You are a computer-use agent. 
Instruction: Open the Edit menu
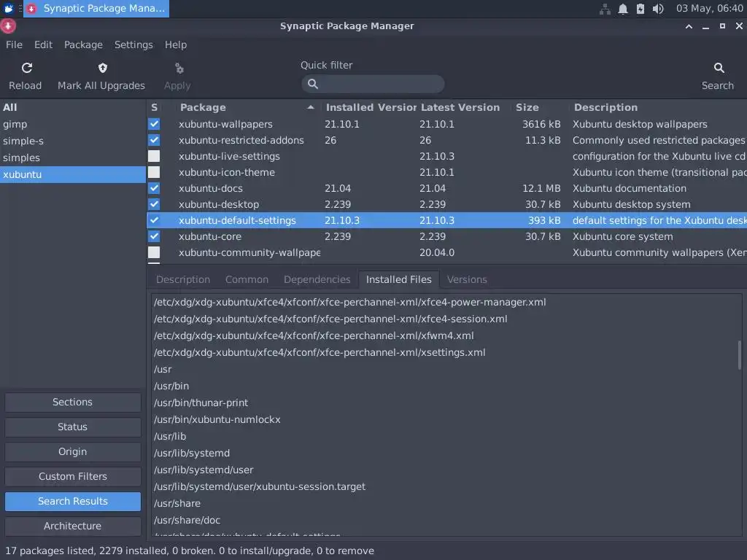coord(43,44)
